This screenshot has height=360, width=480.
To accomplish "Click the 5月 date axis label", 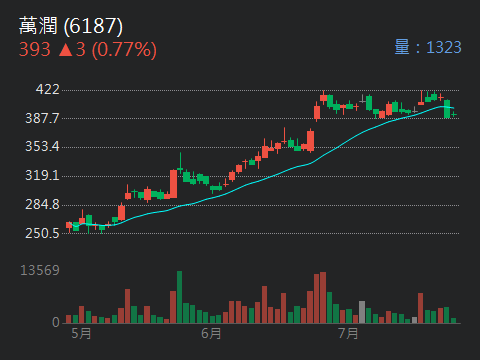I will click(81, 333).
